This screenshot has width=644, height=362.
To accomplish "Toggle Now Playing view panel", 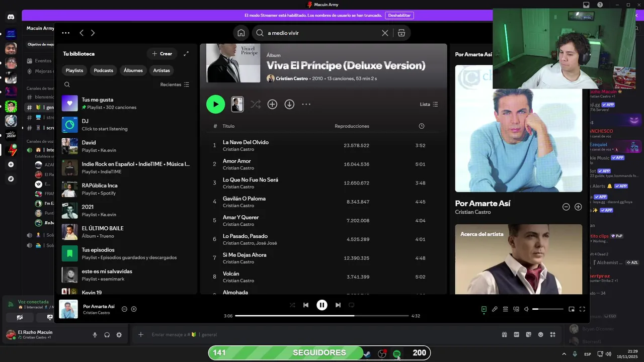I will coord(484,309).
